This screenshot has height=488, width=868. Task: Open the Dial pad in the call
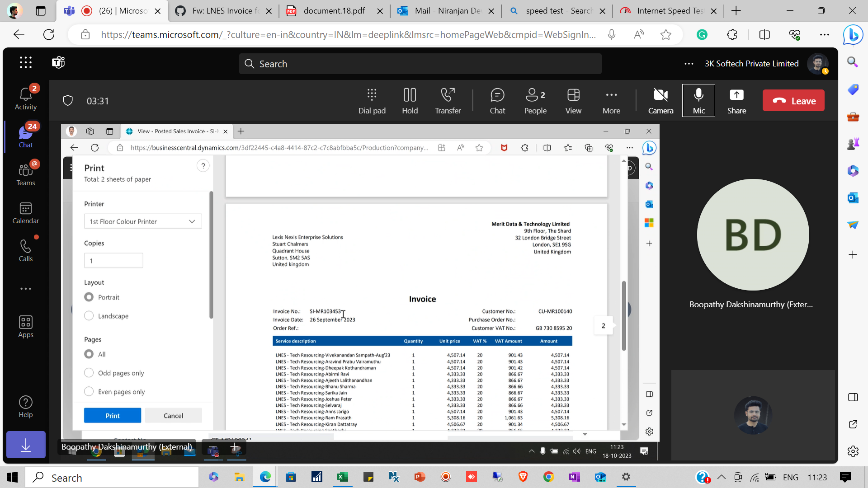click(372, 100)
